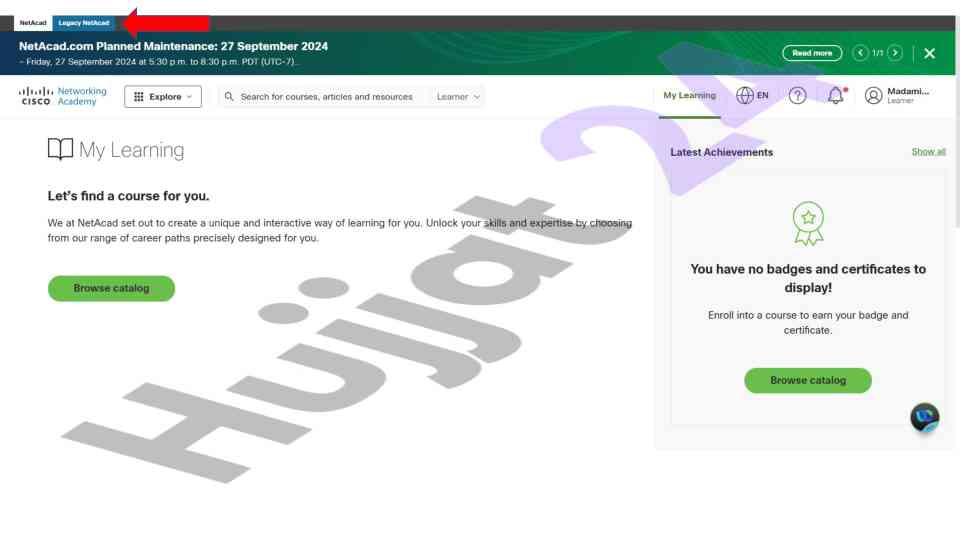
Task: Open the notifications bell icon
Action: coord(836,96)
